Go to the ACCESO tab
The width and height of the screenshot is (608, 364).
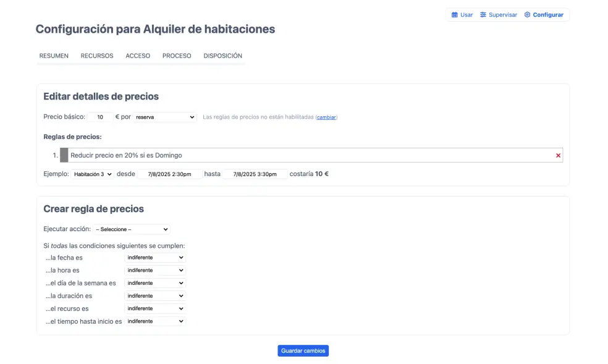click(x=138, y=56)
